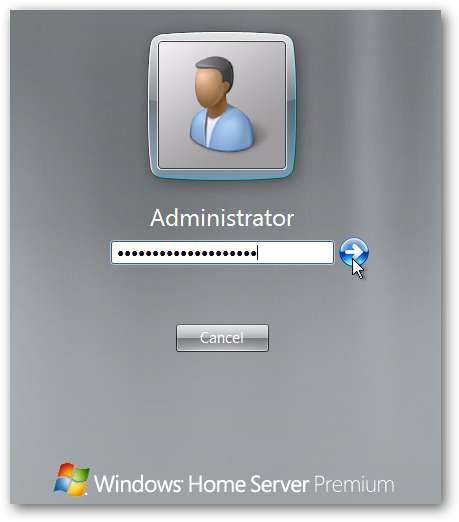Click the glass frame around the user picture
Viewport: 459px width, 522px height.
pyautogui.click(x=222, y=37)
